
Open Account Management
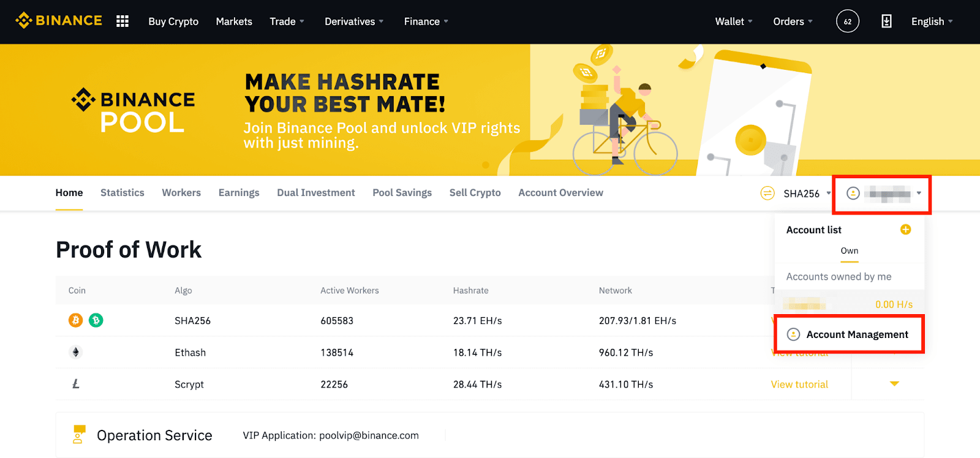[x=850, y=334]
